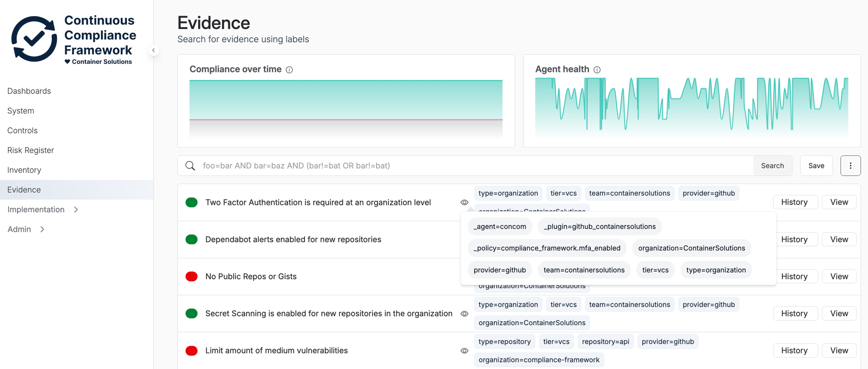Click the green status dot for Two Factor Authentication

(191, 202)
